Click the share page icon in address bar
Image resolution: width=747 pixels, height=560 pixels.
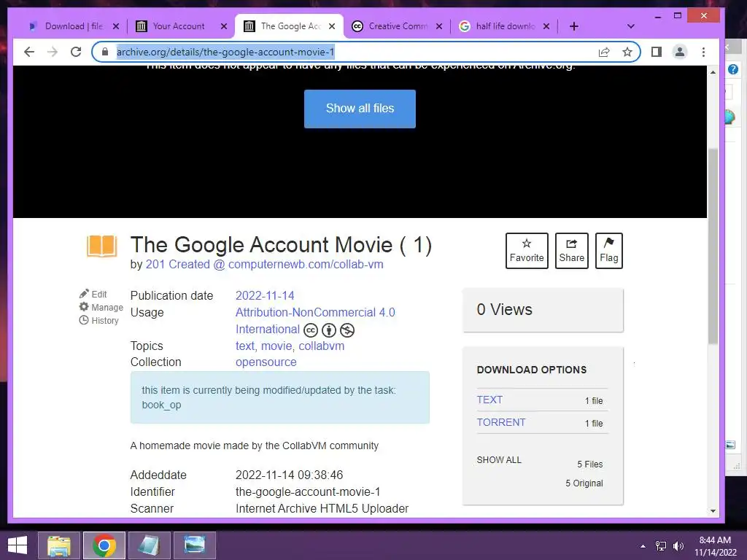point(604,52)
